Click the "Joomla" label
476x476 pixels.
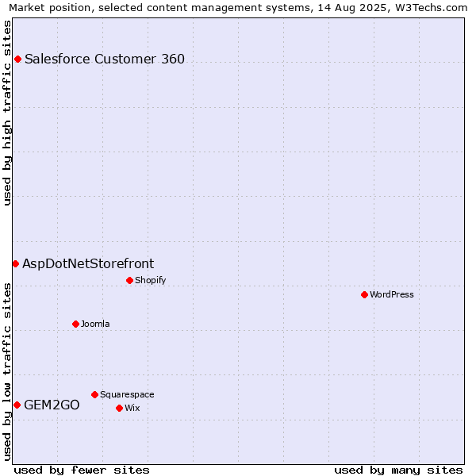point(95,324)
